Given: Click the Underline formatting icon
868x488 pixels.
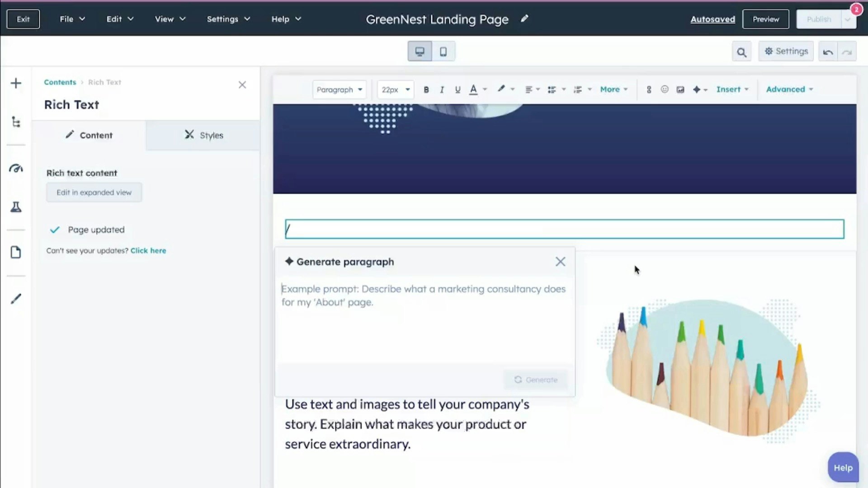Looking at the screenshot, I should click(x=458, y=89).
